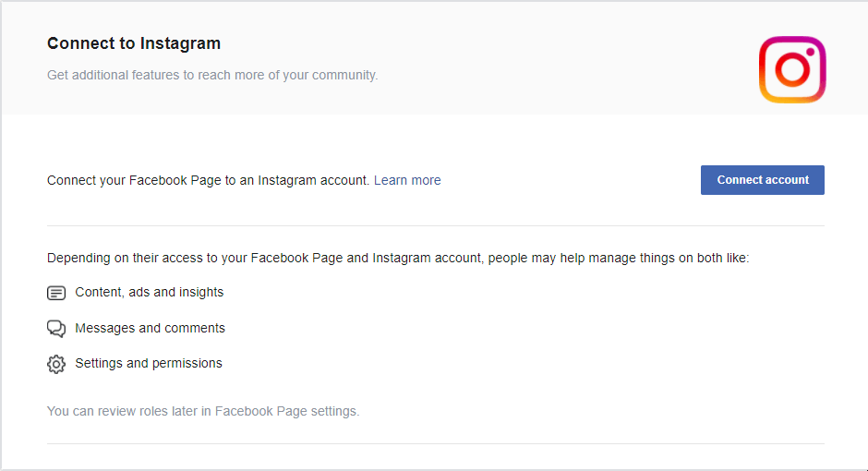Select the Connect to Instagram heading

coord(134,43)
